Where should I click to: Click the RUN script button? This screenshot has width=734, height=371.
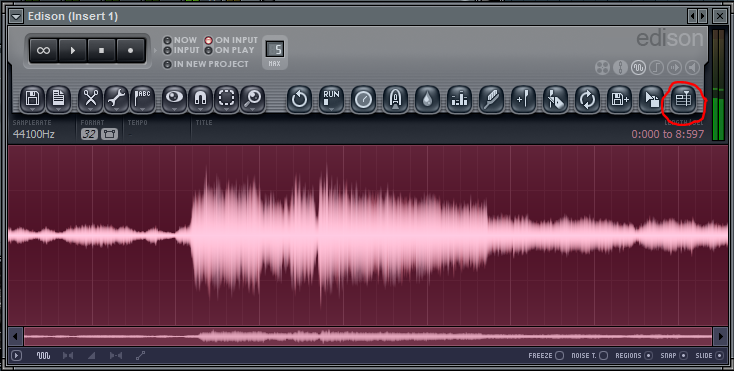(x=331, y=99)
